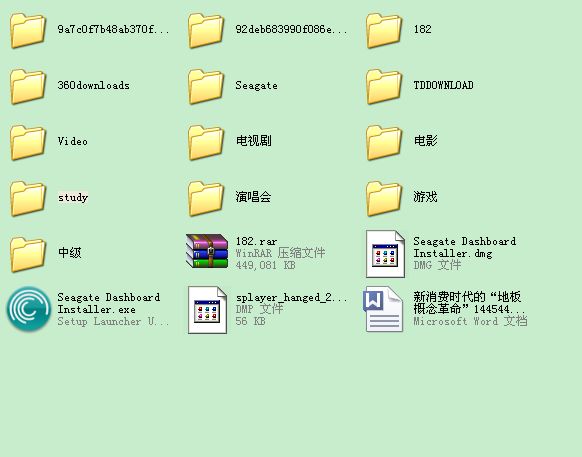
Task: Click the study folder name label
Action: 73,197
